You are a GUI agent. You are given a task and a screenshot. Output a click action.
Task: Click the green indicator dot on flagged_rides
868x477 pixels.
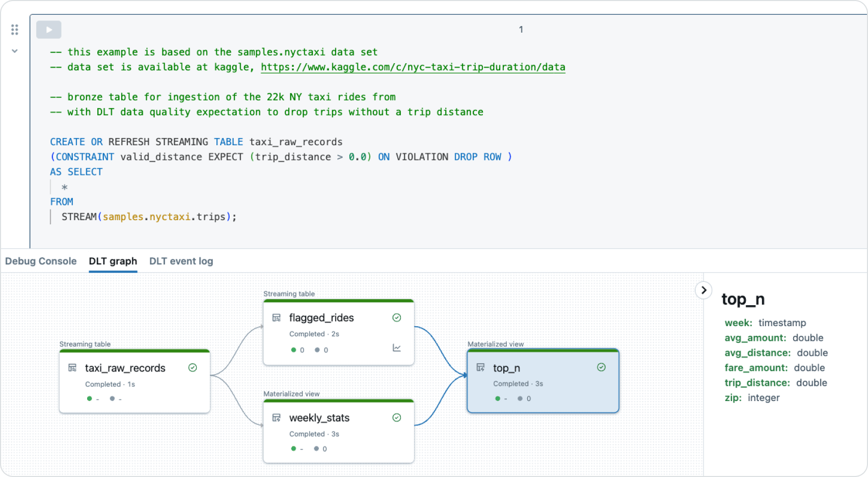(x=293, y=350)
